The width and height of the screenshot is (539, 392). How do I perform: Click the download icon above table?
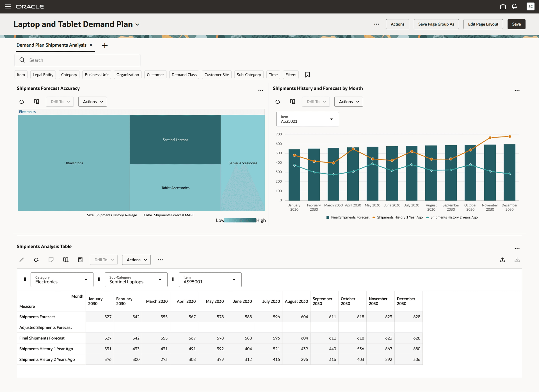(517, 260)
